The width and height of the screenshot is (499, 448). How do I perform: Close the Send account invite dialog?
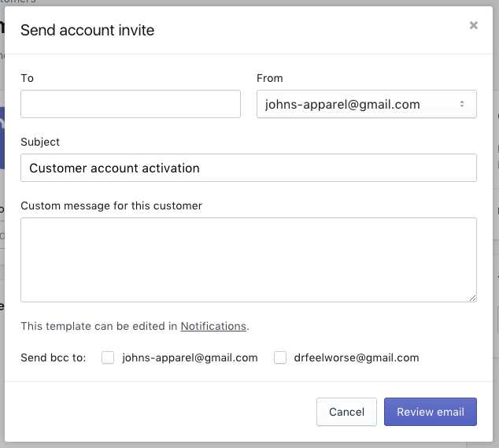click(474, 25)
